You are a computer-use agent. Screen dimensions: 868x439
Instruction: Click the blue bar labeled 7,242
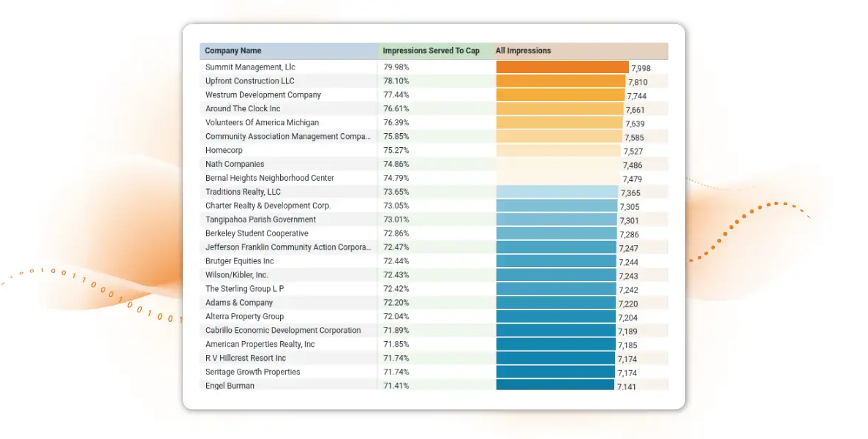click(556, 288)
